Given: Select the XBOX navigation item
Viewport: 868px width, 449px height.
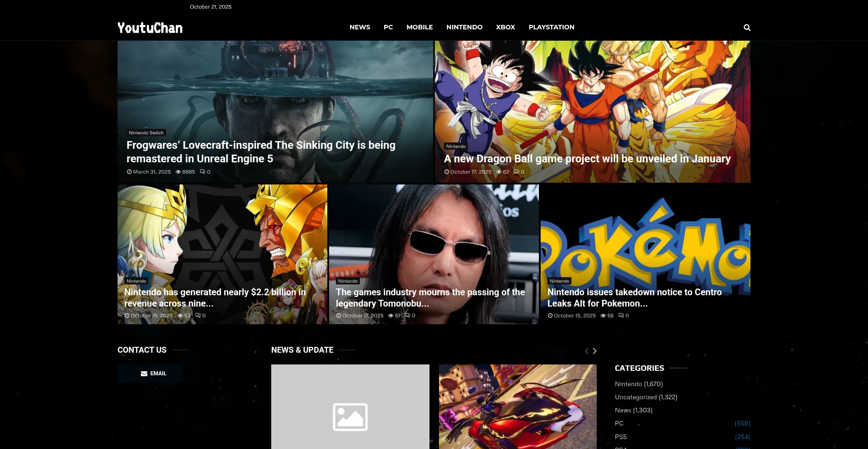Looking at the screenshot, I should (x=505, y=27).
